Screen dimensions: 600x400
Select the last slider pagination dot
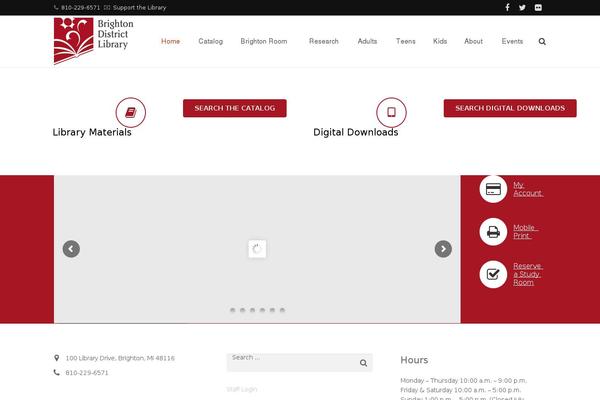click(x=282, y=310)
